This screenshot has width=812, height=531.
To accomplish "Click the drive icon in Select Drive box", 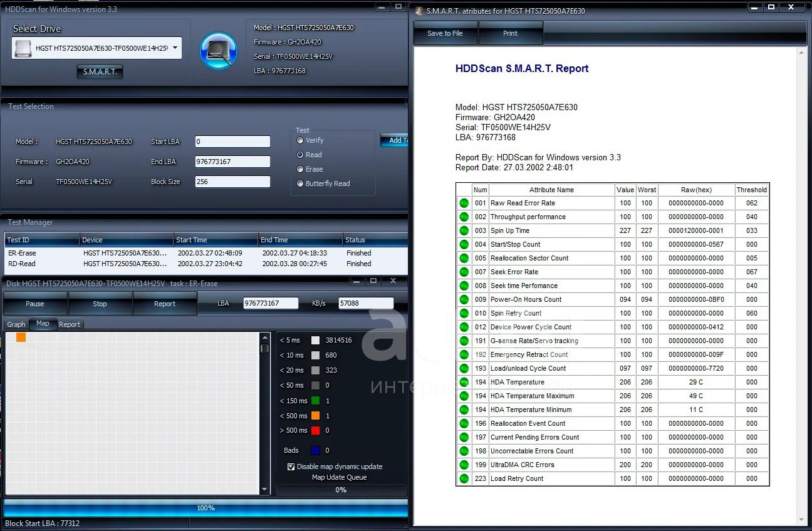I will pyautogui.click(x=23, y=48).
